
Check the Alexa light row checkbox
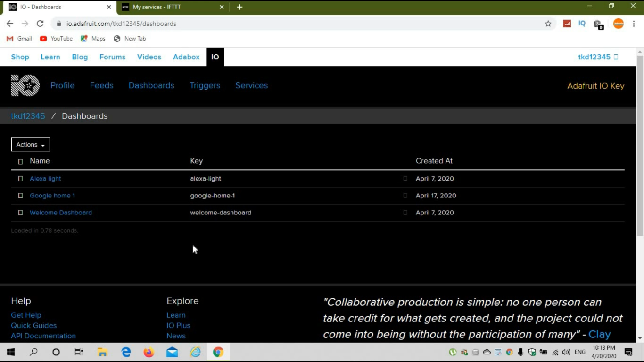[x=20, y=179]
